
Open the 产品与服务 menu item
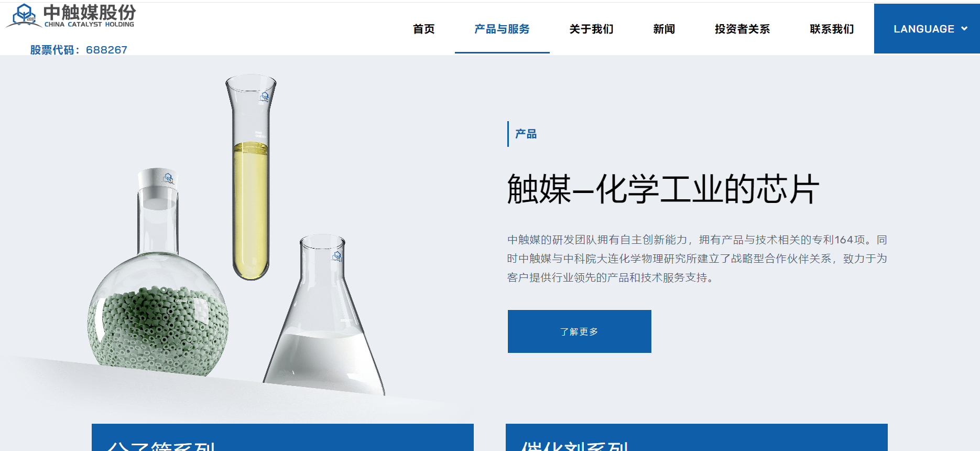click(x=502, y=29)
